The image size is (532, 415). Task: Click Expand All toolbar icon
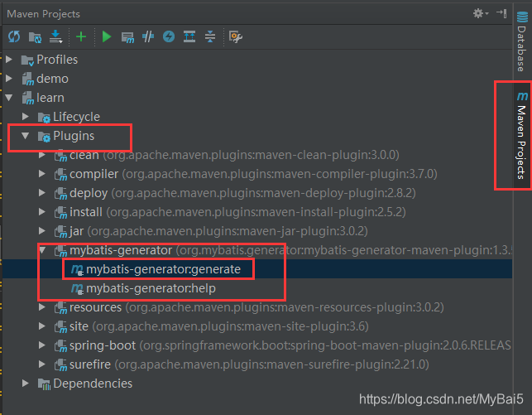pyautogui.click(x=189, y=36)
